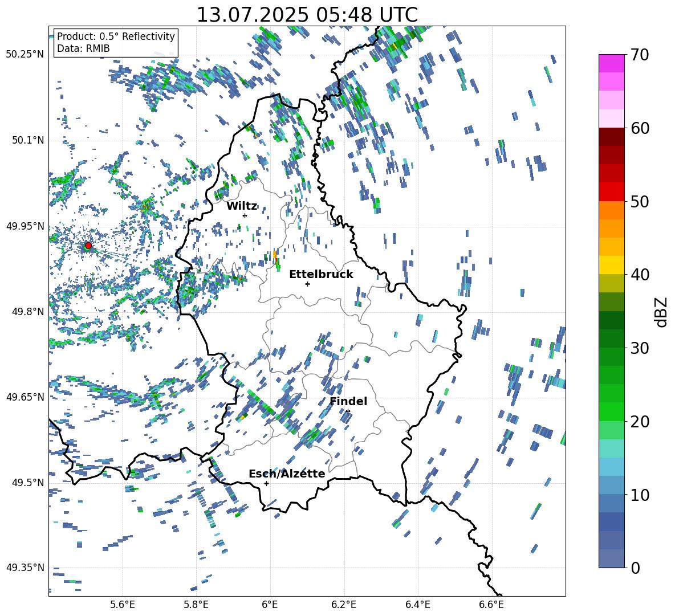Click the 50.25°N latitude label
The image size is (675, 616).
[x=25, y=55]
